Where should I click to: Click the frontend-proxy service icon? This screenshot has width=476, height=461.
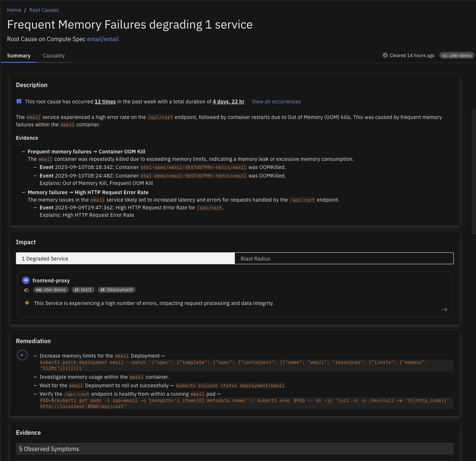point(26,281)
